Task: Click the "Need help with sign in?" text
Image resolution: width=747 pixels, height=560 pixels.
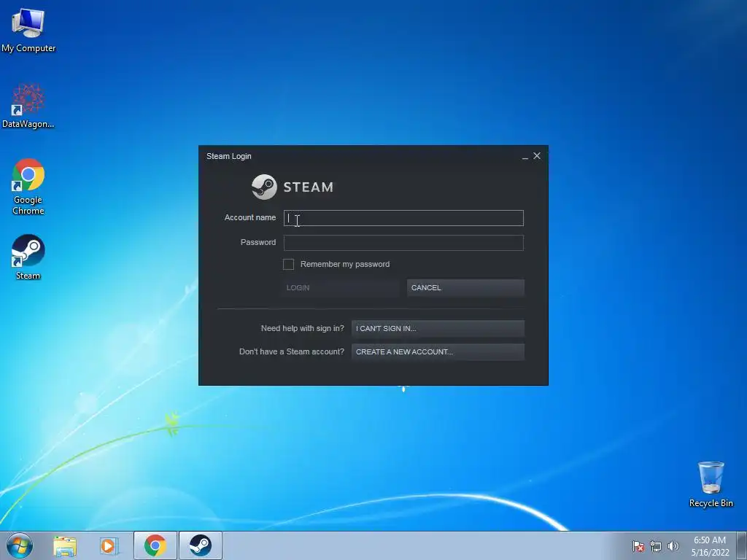Action: click(x=303, y=328)
